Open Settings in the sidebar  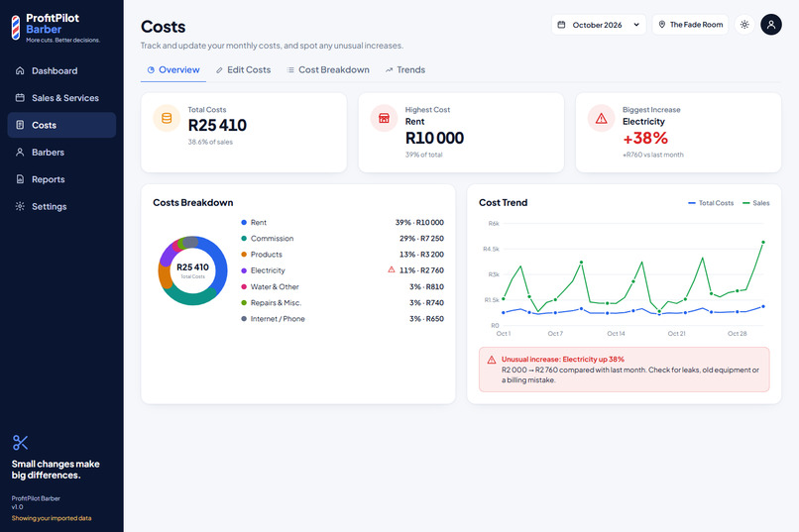click(61, 206)
